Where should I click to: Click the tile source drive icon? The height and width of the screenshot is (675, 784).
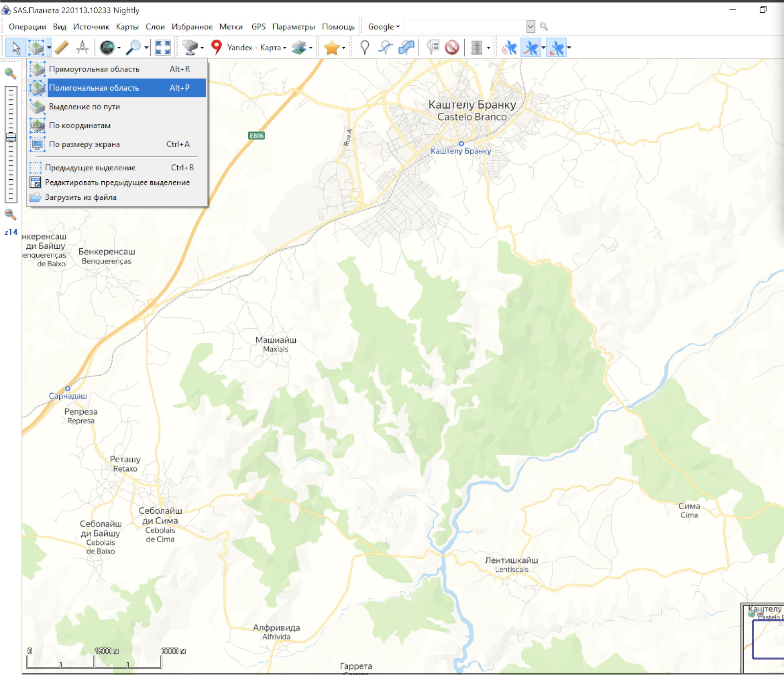190,48
